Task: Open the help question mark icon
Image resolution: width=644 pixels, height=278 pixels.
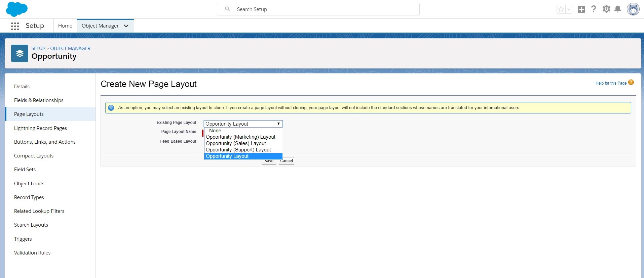Action: (x=594, y=9)
